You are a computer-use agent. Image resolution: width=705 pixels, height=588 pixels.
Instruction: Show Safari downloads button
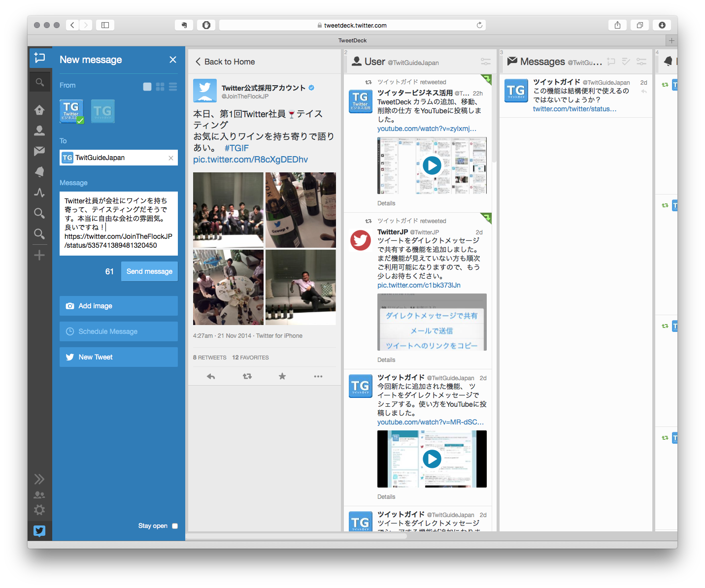662,25
